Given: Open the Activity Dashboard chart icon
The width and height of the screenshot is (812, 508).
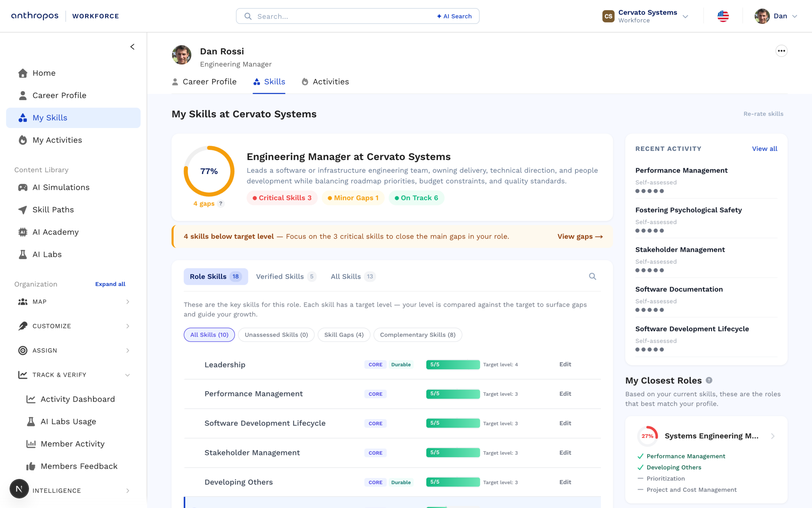Looking at the screenshot, I should pyautogui.click(x=31, y=399).
